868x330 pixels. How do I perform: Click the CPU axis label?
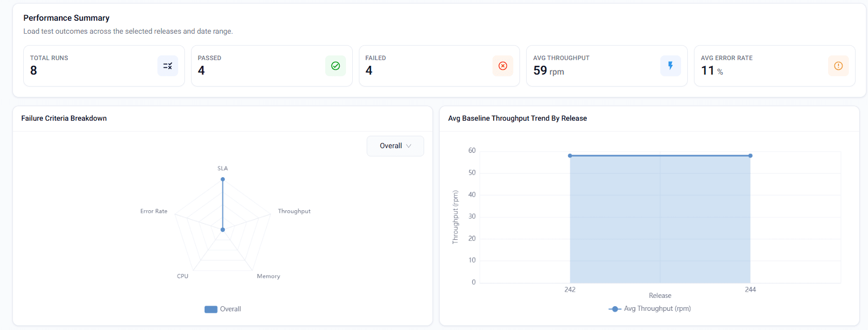click(x=183, y=276)
